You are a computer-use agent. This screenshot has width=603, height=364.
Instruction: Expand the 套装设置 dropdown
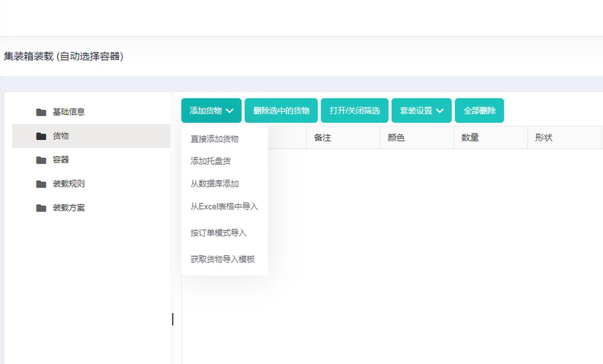pyautogui.click(x=421, y=111)
